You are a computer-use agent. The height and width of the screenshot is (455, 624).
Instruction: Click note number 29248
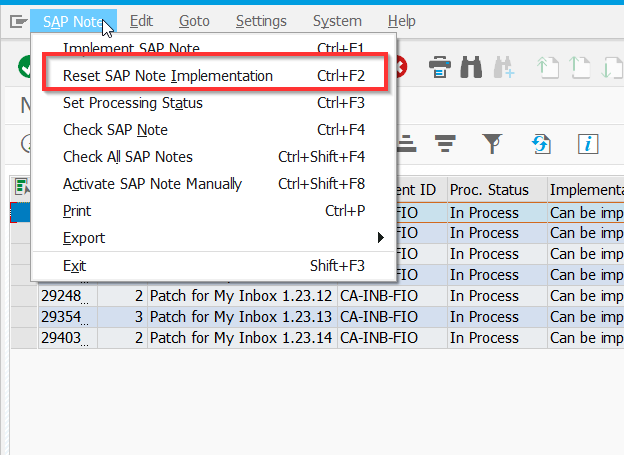[x=68, y=296]
